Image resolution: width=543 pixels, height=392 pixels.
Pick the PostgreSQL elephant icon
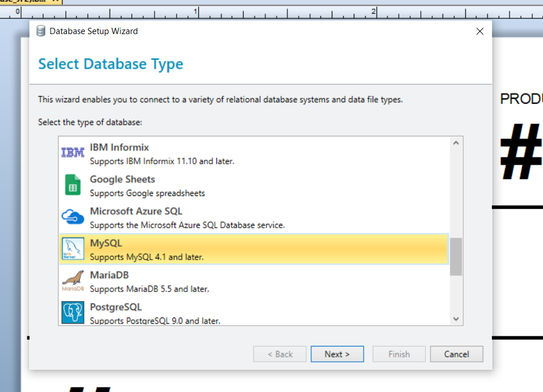(73, 312)
